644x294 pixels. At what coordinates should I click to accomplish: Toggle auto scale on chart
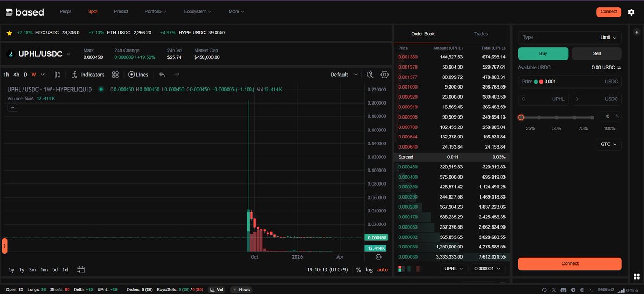tap(383, 270)
